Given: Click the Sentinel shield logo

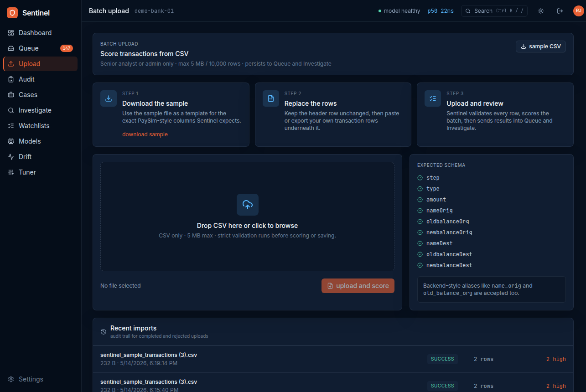Looking at the screenshot, I should pos(12,13).
